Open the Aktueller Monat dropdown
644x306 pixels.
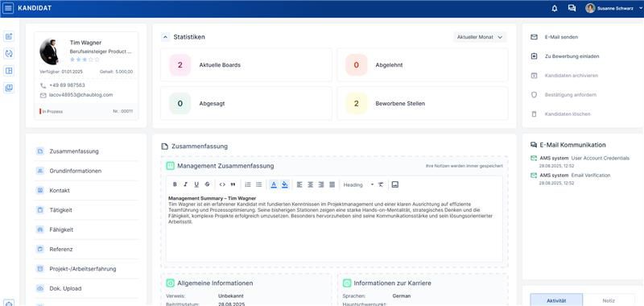click(x=480, y=37)
